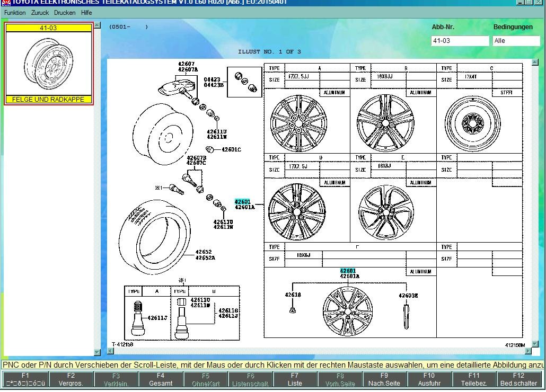Go to next page with F9 Nach.Seite
546x392 pixels.
pos(384,379)
